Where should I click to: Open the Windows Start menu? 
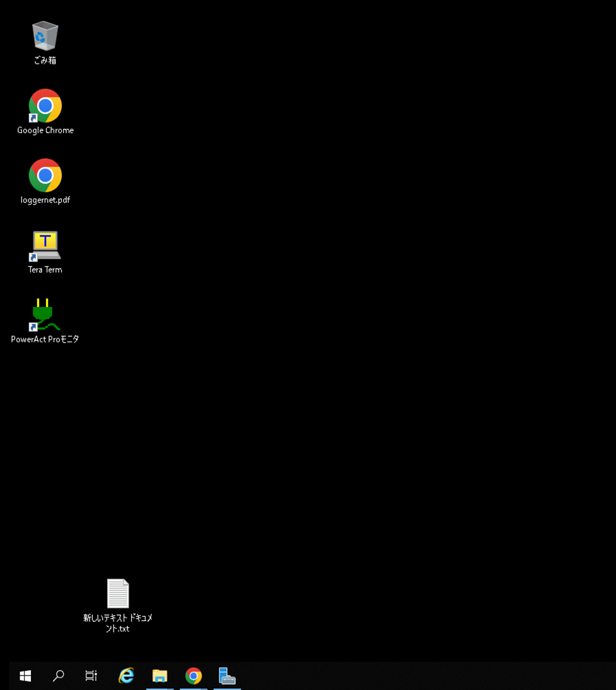click(x=25, y=675)
